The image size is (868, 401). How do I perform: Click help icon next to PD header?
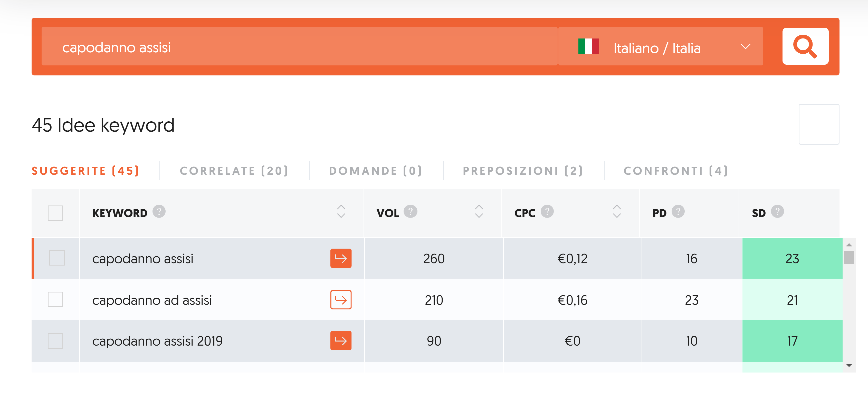(678, 212)
